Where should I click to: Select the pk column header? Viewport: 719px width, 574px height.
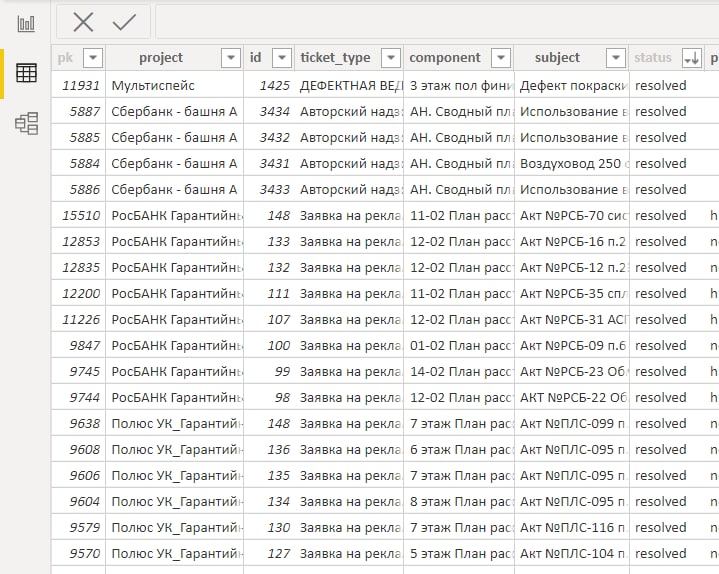(x=65, y=58)
